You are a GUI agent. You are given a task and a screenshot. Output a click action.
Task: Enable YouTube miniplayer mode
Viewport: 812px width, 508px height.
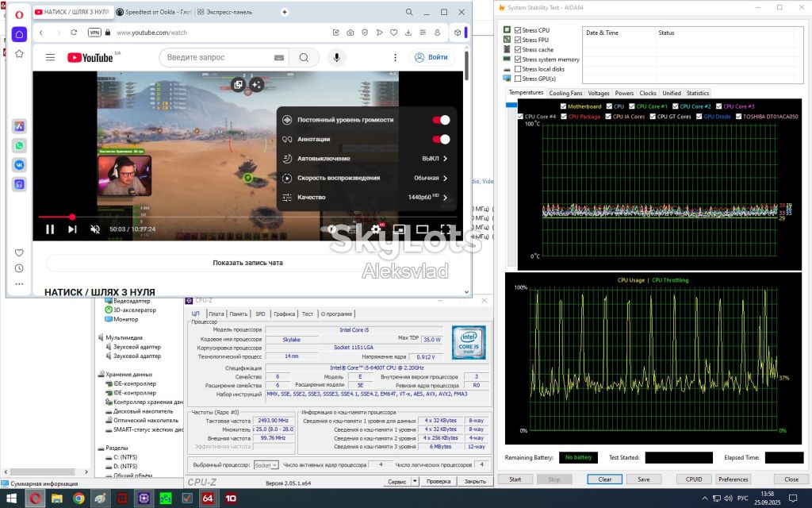point(399,229)
